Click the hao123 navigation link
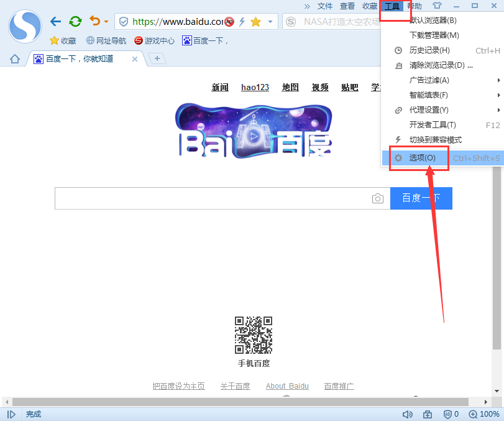Screen dimensions: 504x421 click(x=255, y=87)
